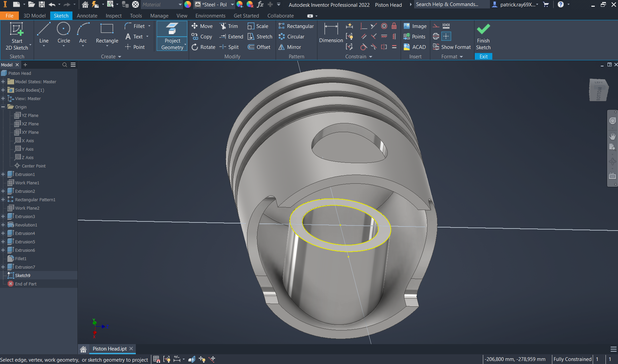Toggle the Construction line format option
Screen dimensions: 618x364
436,26
